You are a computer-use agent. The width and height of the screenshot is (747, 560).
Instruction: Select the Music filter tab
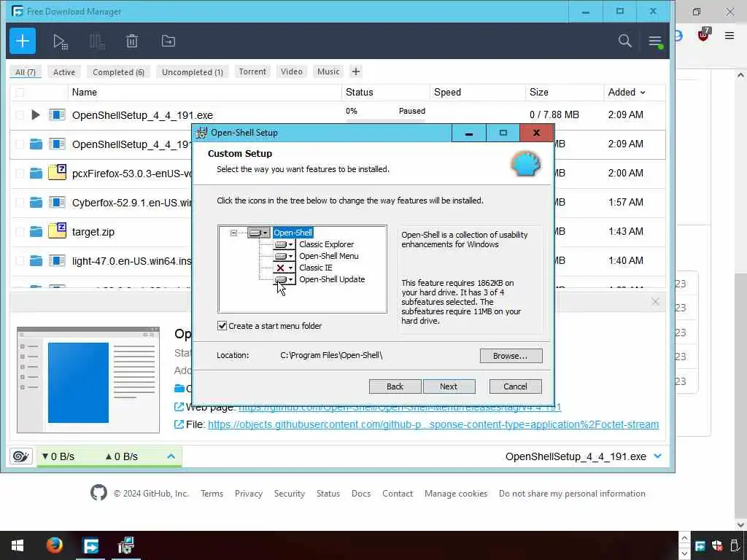click(x=328, y=71)
